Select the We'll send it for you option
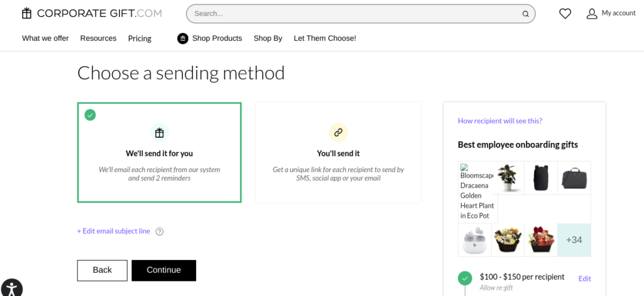This screenshot has width=644, height=296. point(159,152)
